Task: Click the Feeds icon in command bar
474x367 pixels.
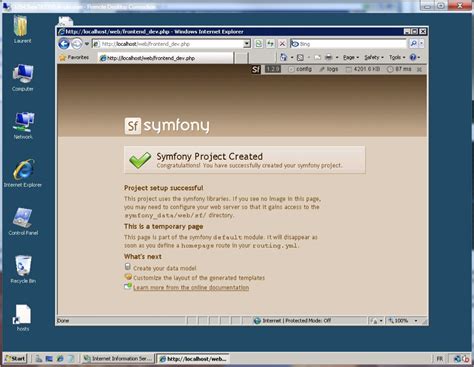Action: click(x=300, y=58)
